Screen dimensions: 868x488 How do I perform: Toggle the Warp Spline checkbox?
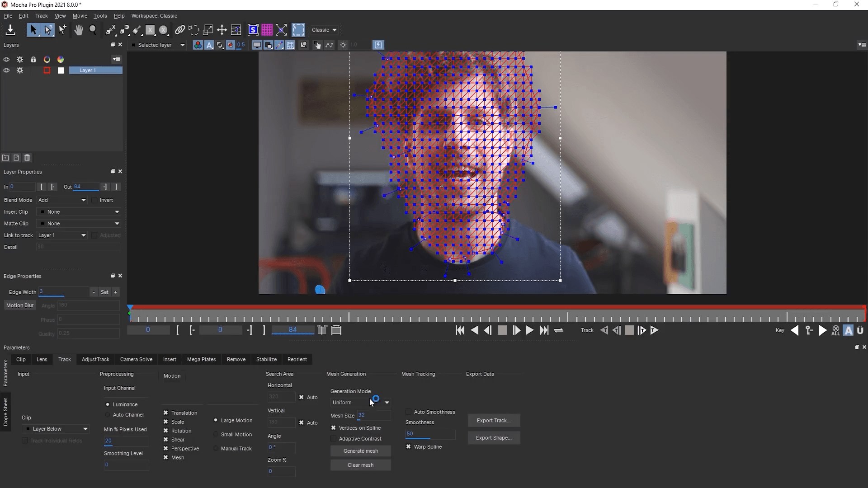[x=409, y=446]
